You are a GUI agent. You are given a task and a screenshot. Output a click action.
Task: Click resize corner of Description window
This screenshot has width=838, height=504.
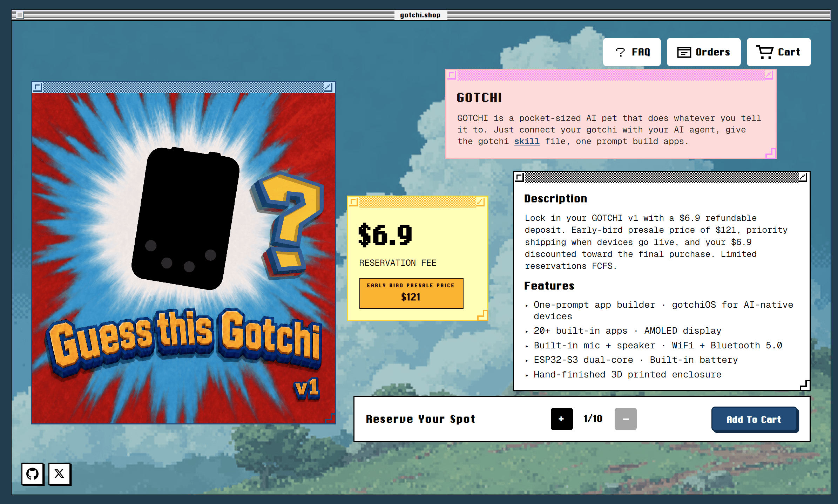805,385
